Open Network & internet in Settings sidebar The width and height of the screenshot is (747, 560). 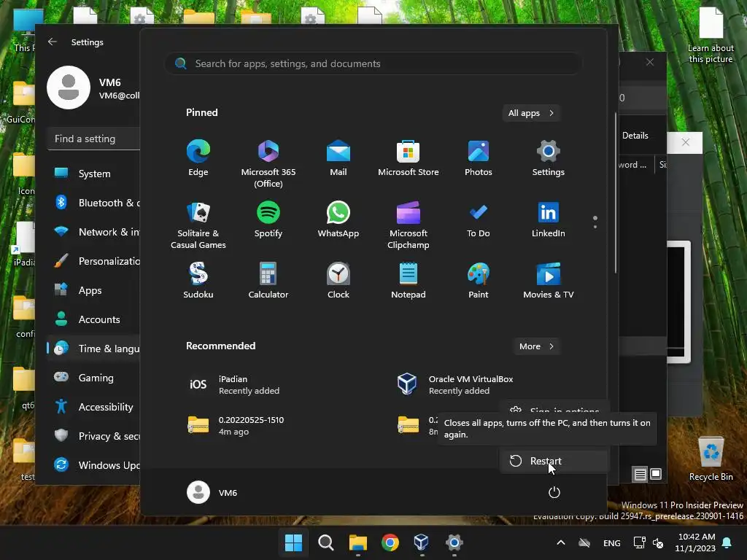click(x=93, y=232)
